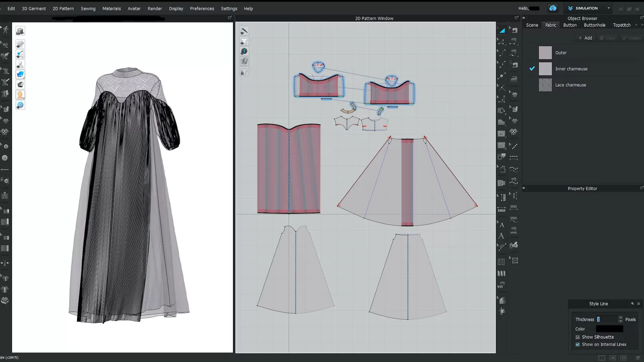The height and width of the screenshot is (362, 644).
Task: Enable the Show Silhouette checkbox
Action: point(577,337)
